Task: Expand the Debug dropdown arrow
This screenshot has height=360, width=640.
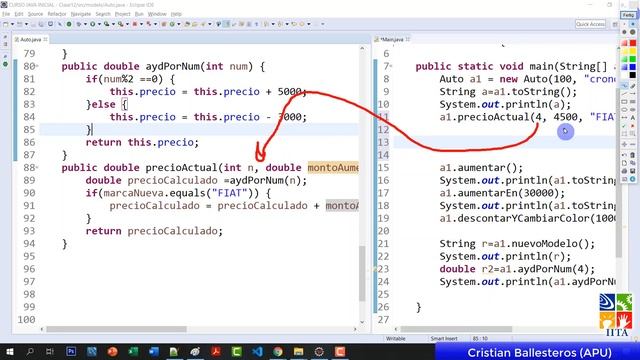Action: pos(85,24)
